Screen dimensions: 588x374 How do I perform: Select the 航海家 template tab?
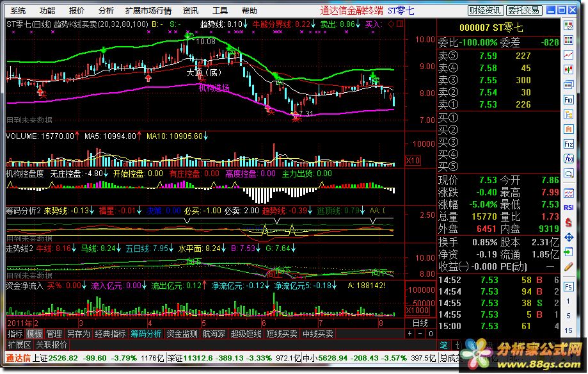[x=214, y=334]
